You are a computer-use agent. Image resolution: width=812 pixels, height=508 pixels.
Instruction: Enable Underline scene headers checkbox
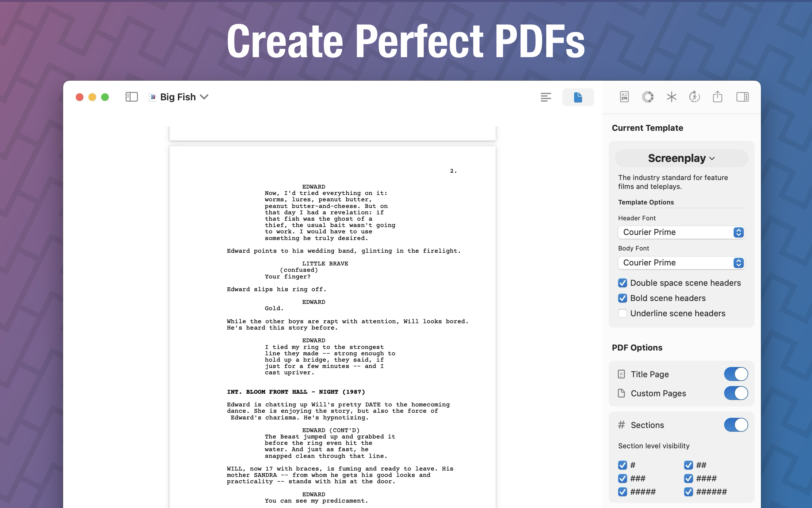(x=622, y=313)
